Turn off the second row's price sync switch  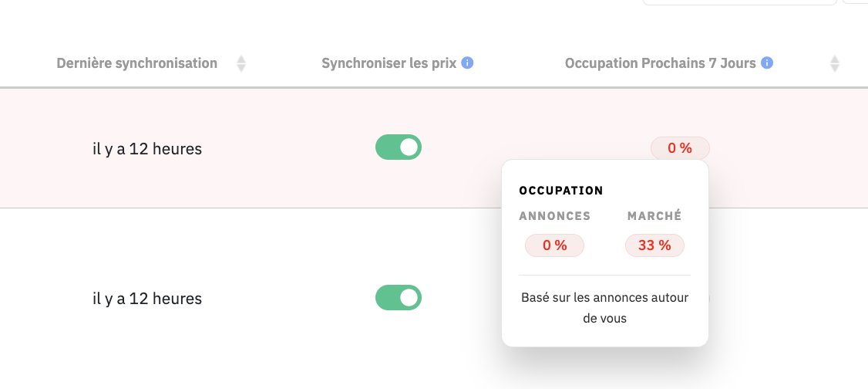coord(399,298)
